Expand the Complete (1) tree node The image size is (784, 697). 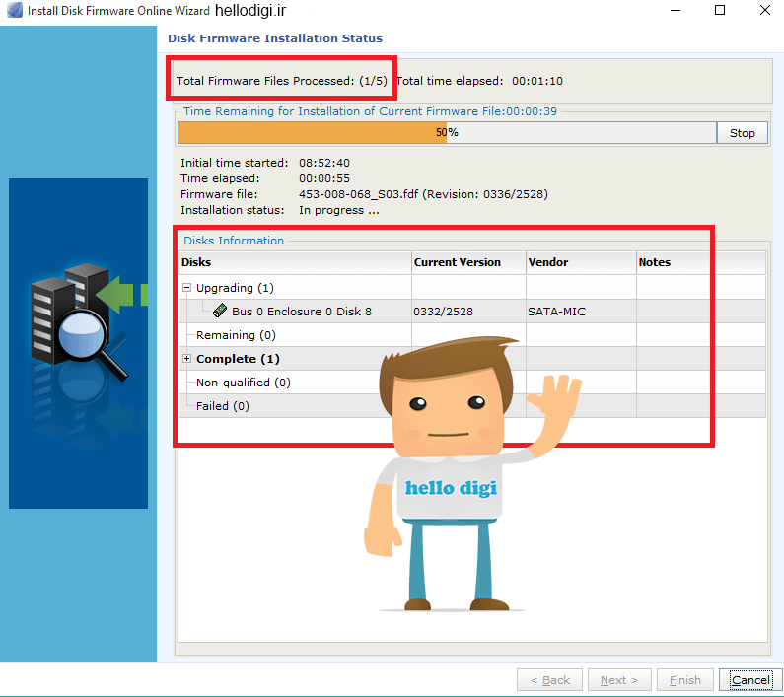186,359
